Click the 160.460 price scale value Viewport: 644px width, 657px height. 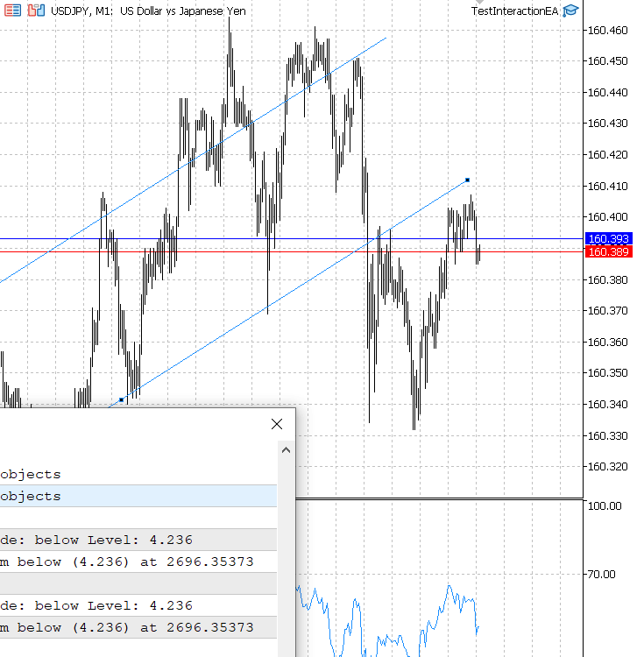pos(607,30)
